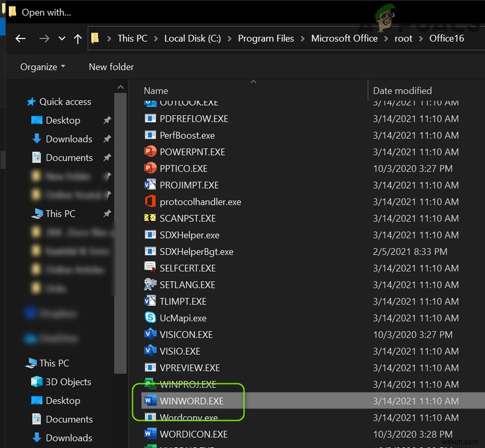Select the UcMapi.exe Skype icon
Screen dimensions: 485x448
(149, 318)
